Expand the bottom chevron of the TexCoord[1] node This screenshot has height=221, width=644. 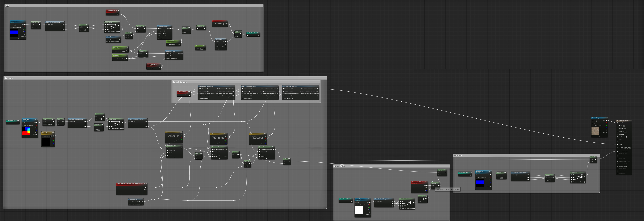coord(220,26)
